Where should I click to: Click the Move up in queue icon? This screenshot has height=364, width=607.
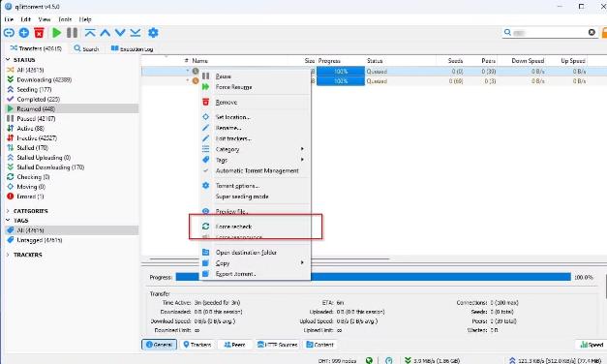(x=105, y=33)
